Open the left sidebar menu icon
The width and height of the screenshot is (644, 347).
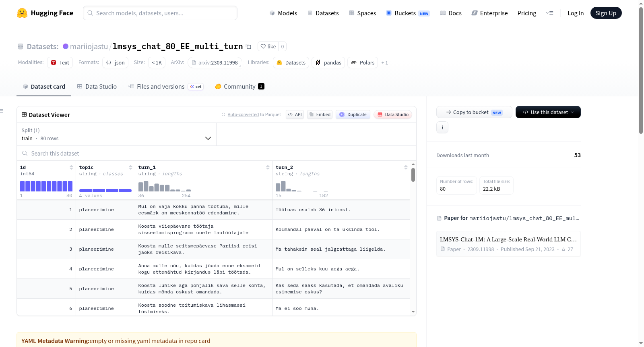tap(2, 111)
